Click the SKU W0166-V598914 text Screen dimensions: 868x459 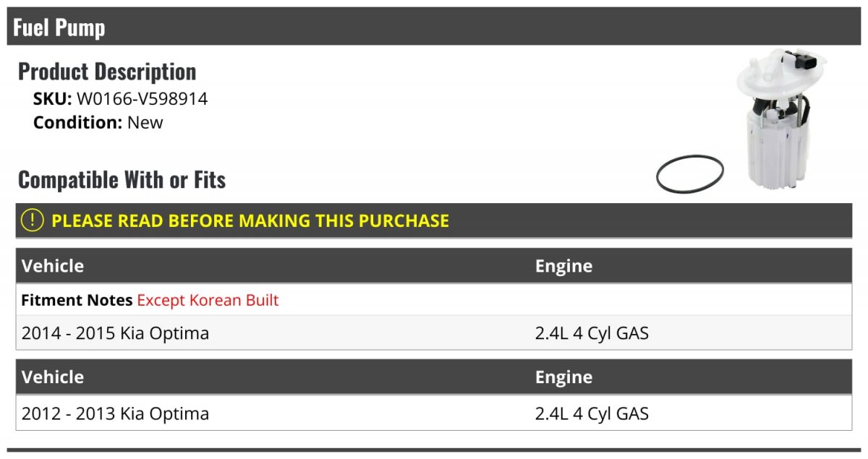[120, 99]
